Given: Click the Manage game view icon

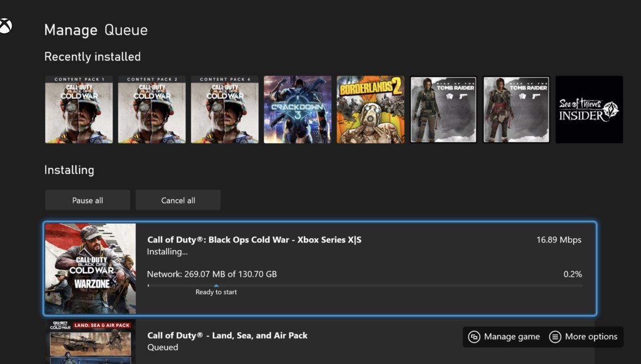Looking at the screenshot, I should [x=474, y=337].
